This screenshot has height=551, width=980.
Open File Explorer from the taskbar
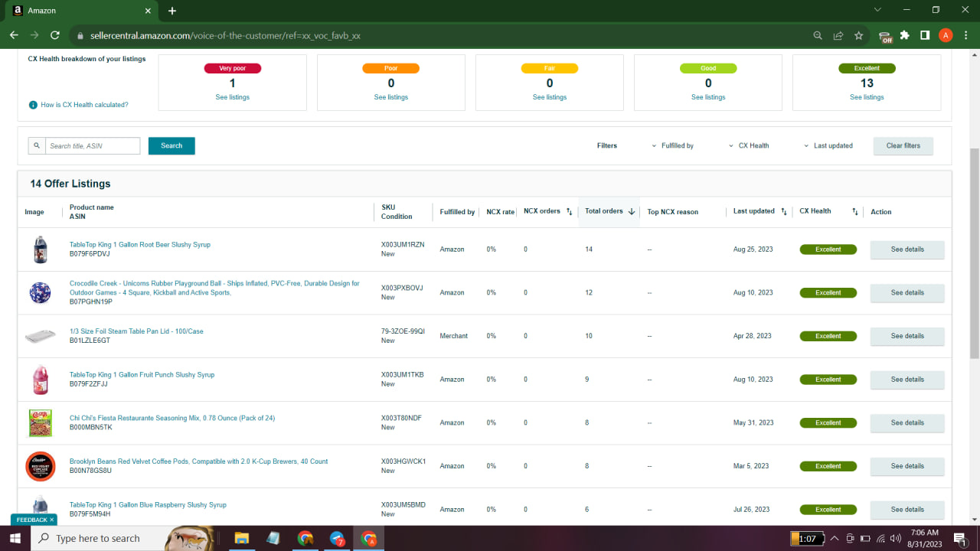tap(241, 538)
